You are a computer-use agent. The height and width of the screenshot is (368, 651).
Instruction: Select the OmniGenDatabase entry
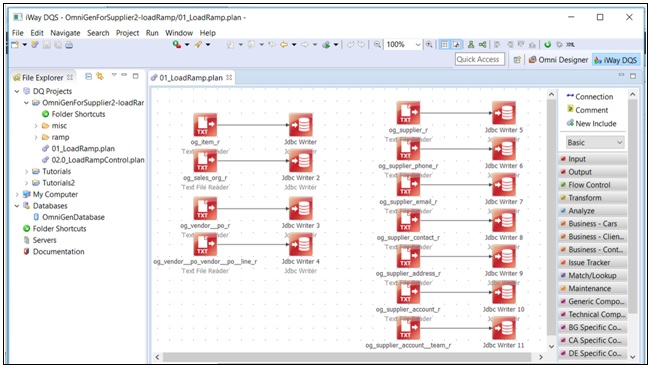[x=69, y=217]
